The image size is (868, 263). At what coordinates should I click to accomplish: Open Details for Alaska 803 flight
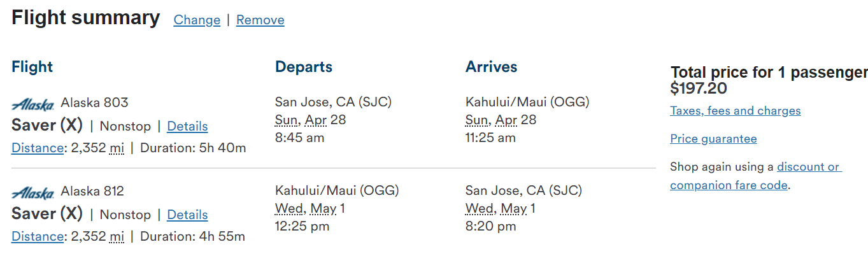187,127
